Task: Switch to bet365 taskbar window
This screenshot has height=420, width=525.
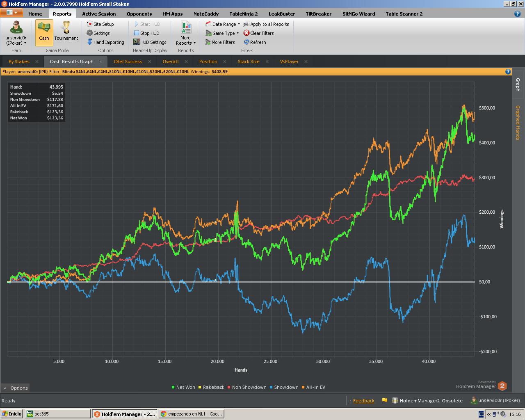Action: point(58,414)
